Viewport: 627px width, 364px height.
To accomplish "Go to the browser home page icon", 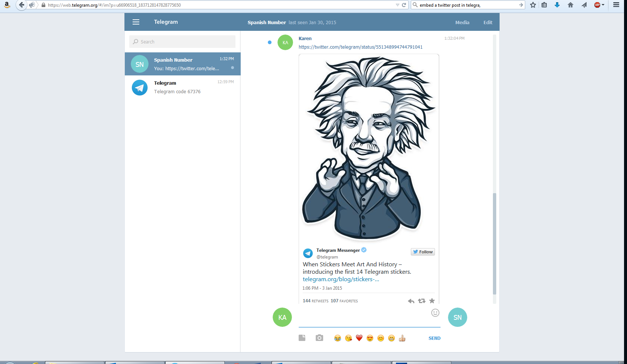I will [571, 5].
